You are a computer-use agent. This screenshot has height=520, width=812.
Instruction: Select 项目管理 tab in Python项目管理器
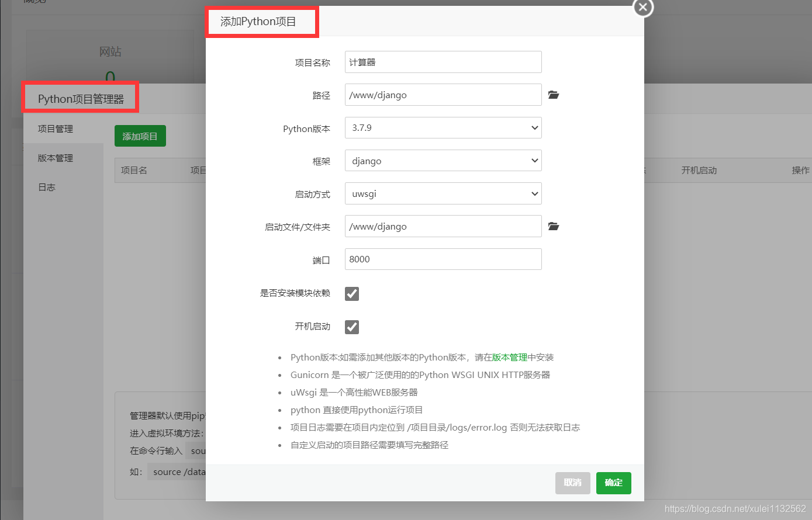click(63, 129)
